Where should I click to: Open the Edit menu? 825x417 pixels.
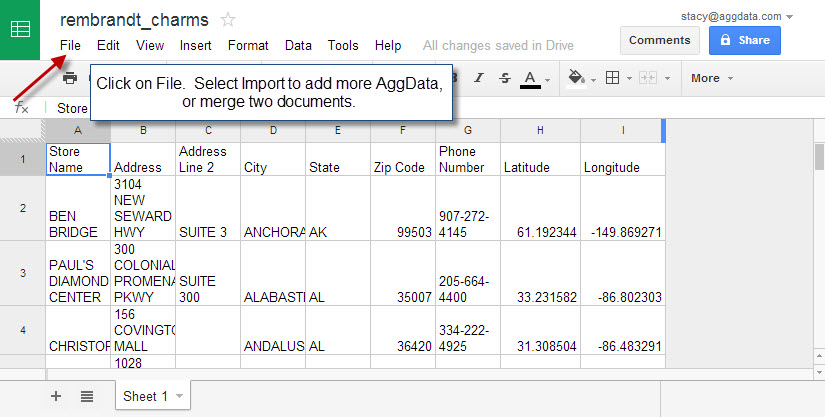pos(108,46)
